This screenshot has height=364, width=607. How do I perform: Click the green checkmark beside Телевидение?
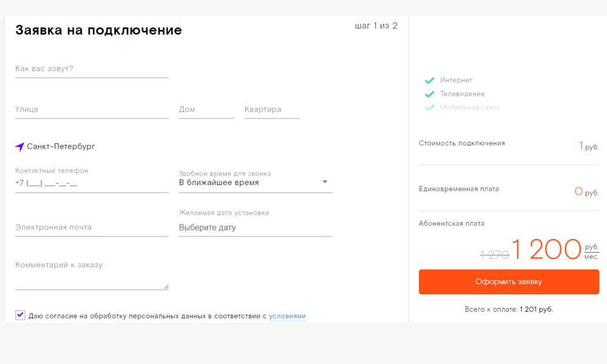[x=429, y=94]
